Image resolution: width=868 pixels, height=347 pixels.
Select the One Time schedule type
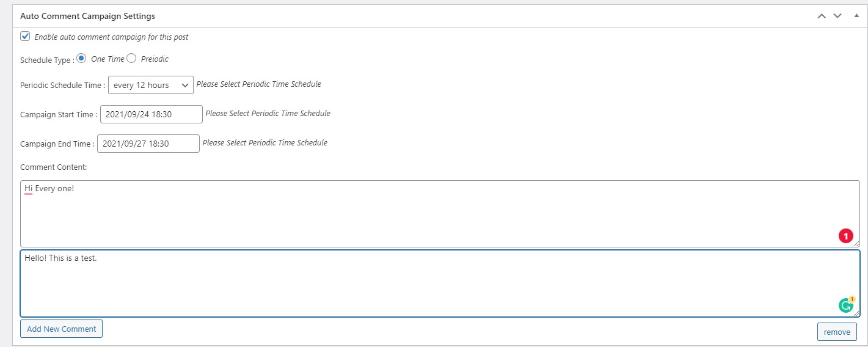click(x=81, y=59)
